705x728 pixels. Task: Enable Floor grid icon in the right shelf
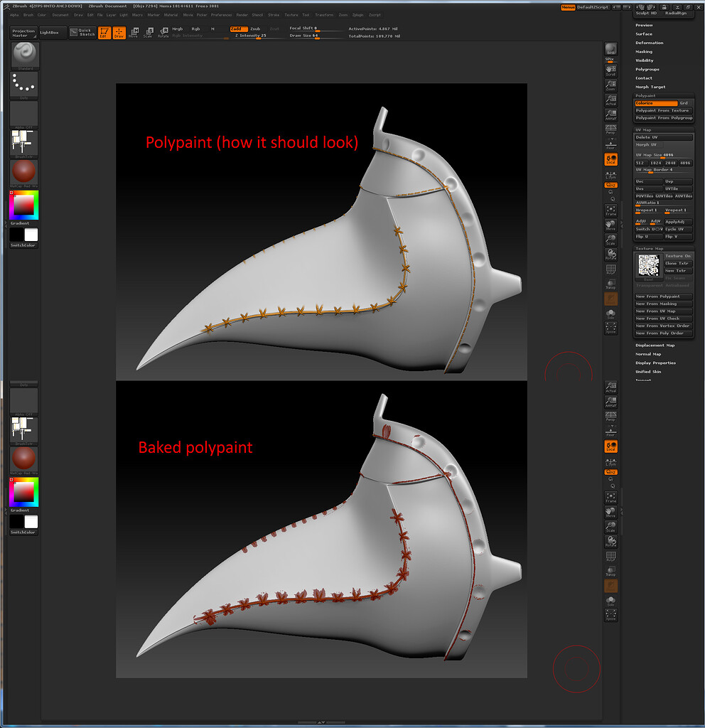[610, 144]
